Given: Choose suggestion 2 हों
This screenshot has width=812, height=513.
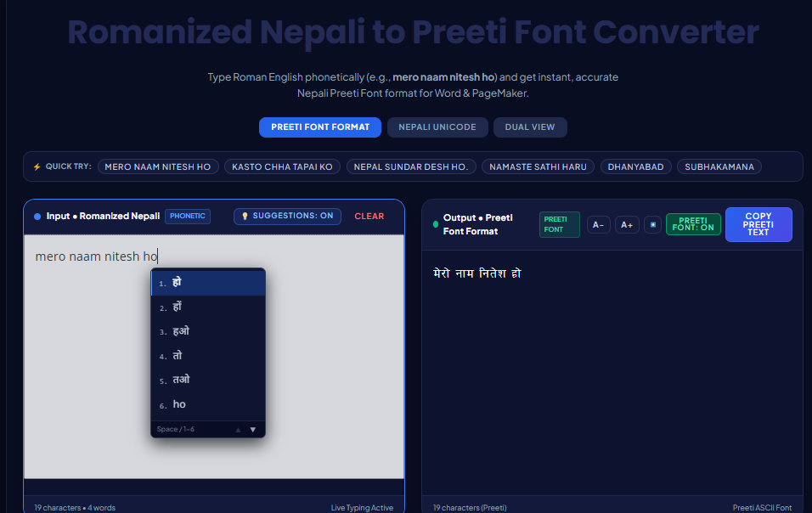Looking at the screenshot, I should [x=208, y=307].
